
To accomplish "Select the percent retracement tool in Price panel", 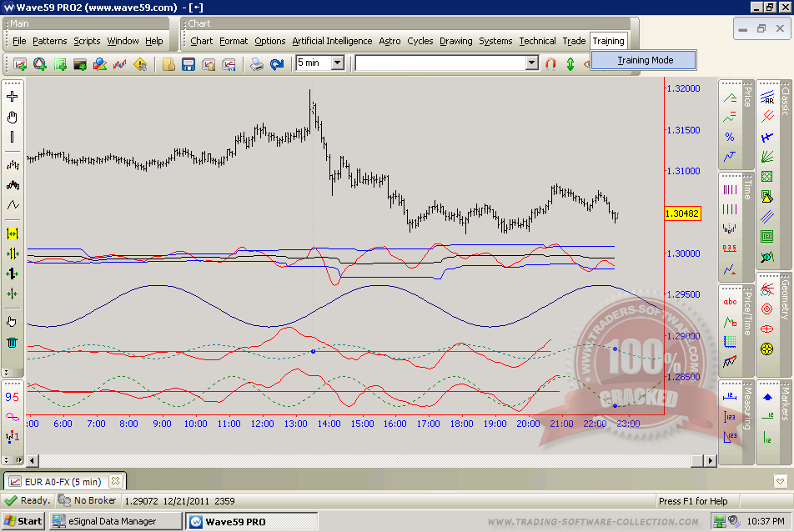I will (x=730, y=137).
